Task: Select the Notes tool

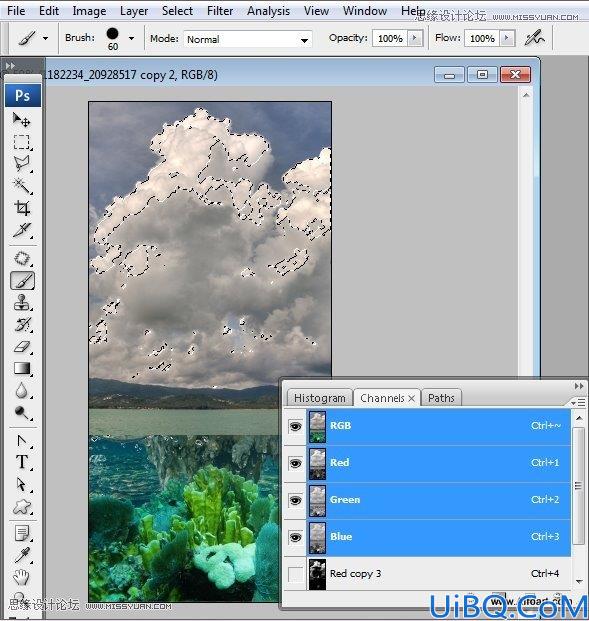Action: [21, 533]
